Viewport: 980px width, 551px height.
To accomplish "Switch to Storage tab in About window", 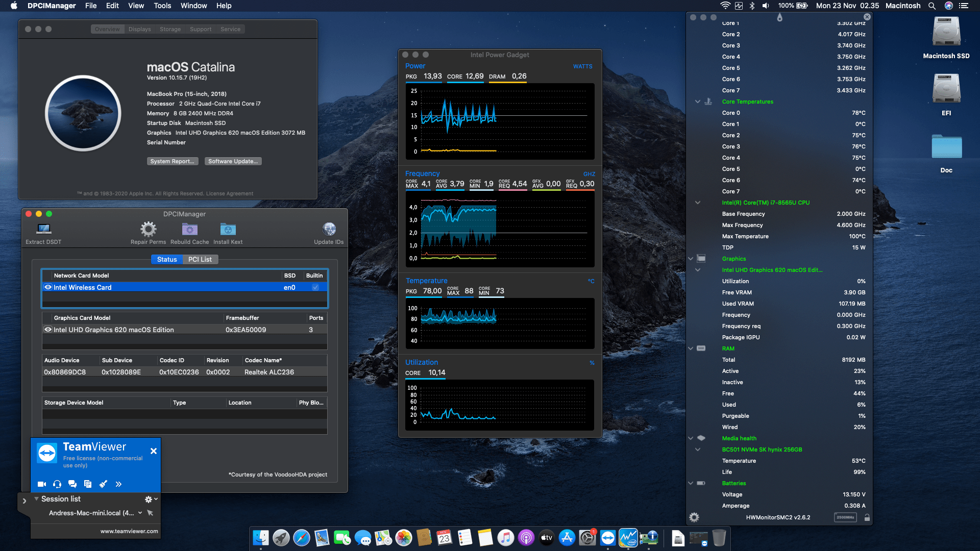I will coord(170,29).
